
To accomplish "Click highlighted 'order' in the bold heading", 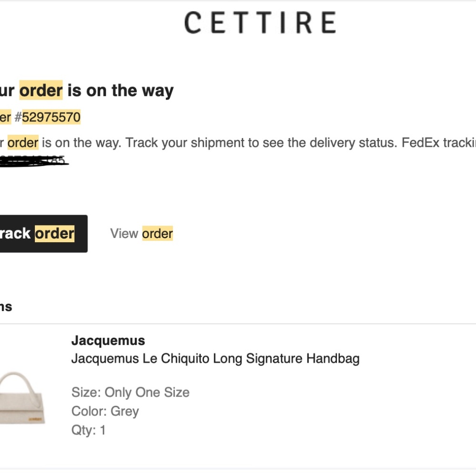I will coord(41,90).
